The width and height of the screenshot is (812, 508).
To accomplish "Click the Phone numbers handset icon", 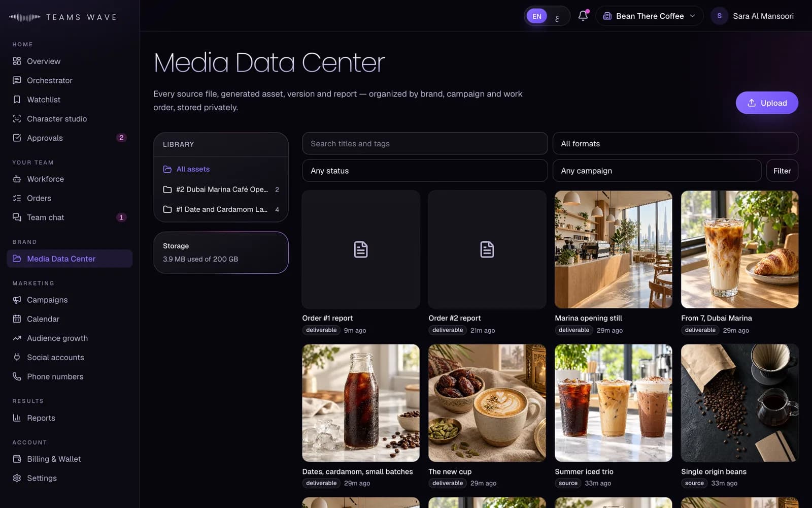I will pyautogui.click(x=17, y=376).
